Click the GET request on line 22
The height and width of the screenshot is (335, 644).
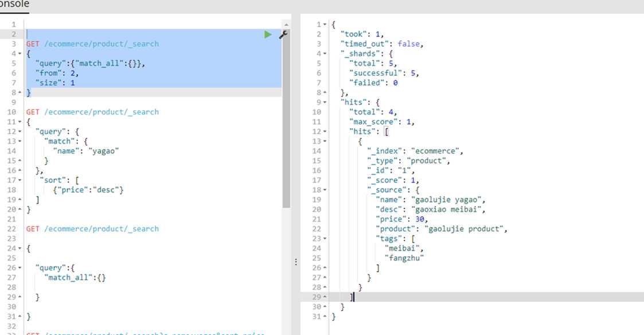coord(92,229)
